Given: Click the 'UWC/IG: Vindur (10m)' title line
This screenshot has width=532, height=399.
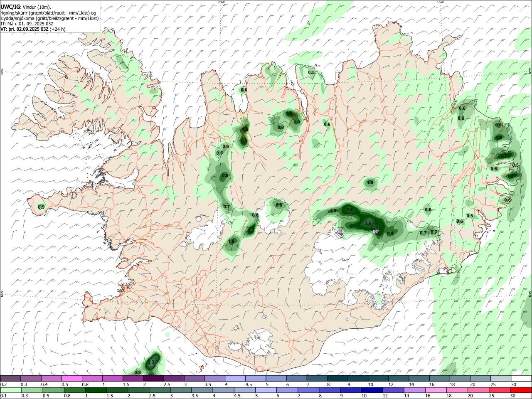Looking at the screenshot, I should click(x=26, y=7).
